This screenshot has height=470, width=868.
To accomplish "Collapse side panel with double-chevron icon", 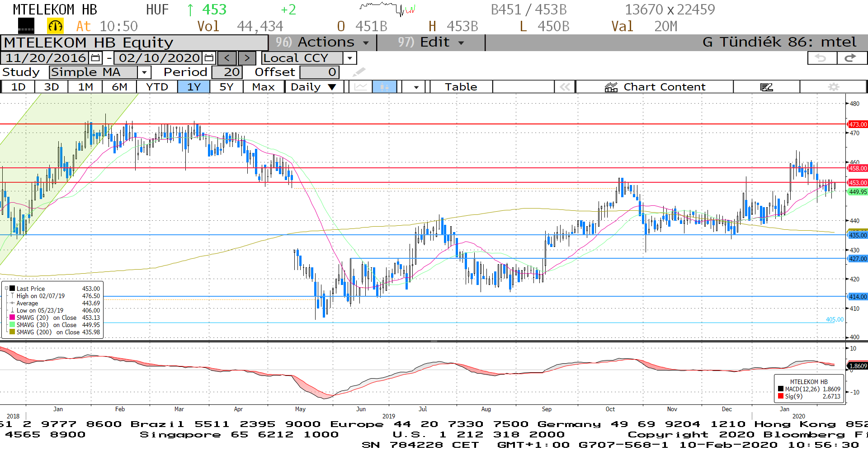I will [x=565, y=87].
